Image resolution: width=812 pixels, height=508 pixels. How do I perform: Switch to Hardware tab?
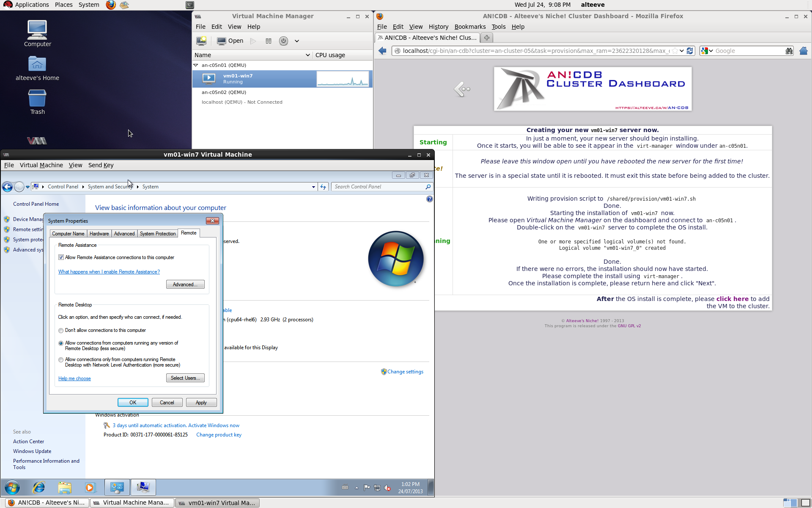click(x=99, y=234)
